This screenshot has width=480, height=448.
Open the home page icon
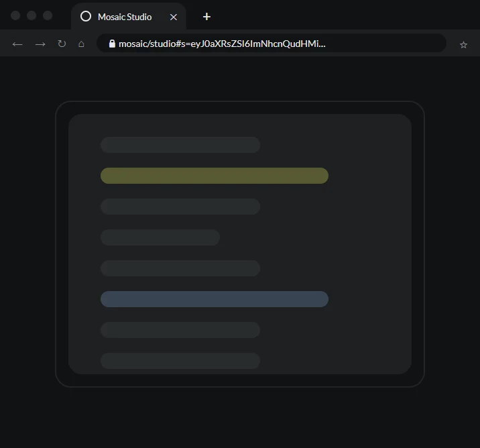[x=81, y=44]
